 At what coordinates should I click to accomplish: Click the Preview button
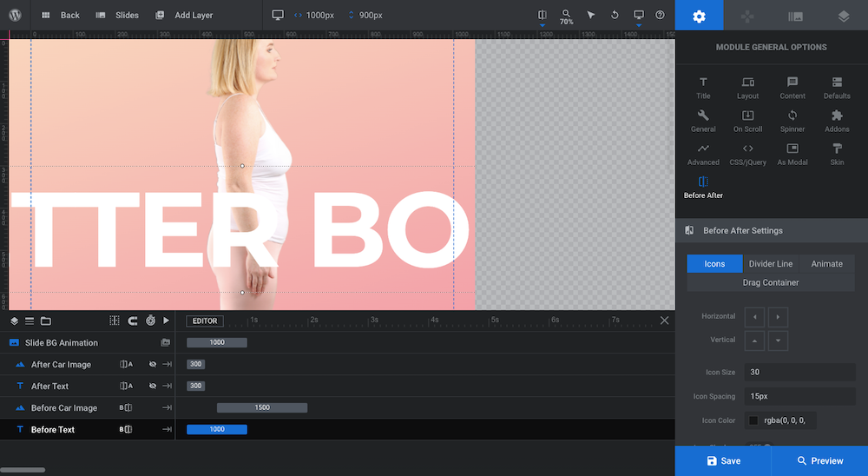[x=820, y=461]
